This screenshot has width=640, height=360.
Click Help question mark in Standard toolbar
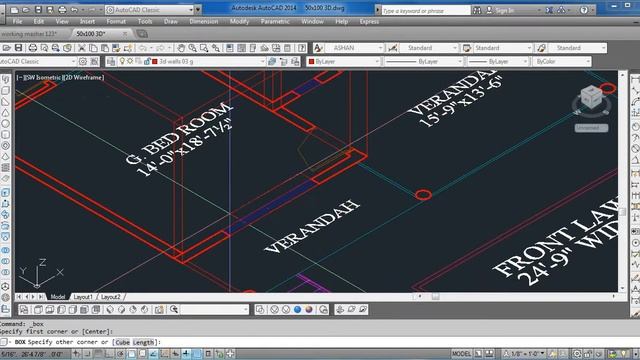302,48
